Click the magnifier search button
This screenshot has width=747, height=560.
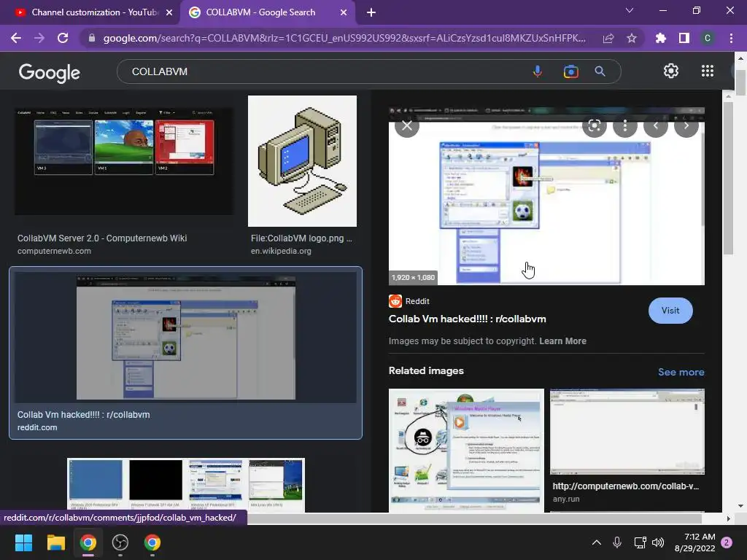(x=600, y=71)
